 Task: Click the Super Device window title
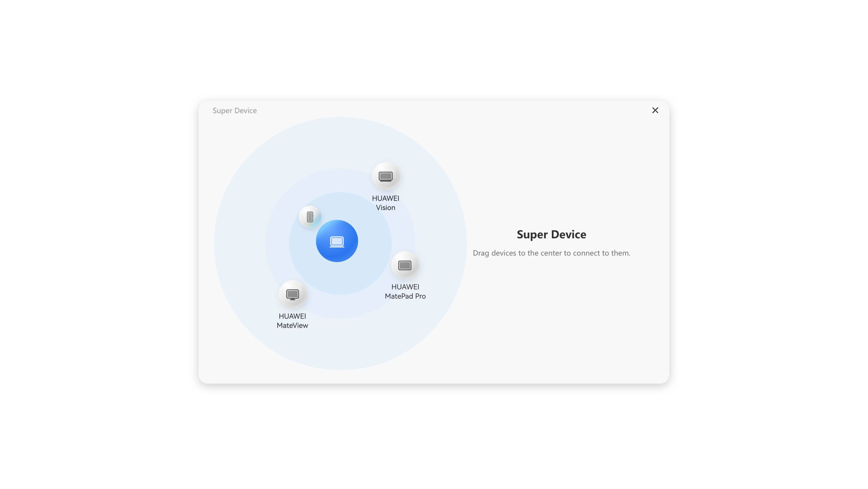pos(235,111)
